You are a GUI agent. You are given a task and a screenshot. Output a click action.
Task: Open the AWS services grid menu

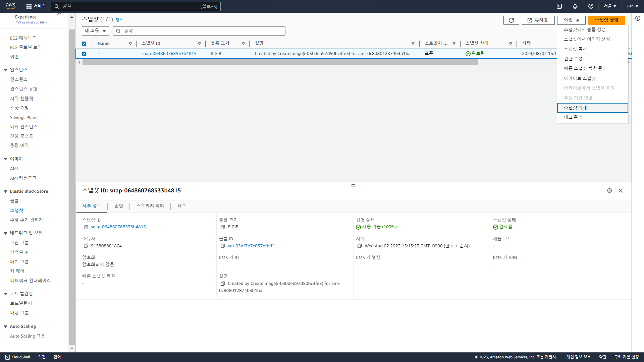pos(29,6)
